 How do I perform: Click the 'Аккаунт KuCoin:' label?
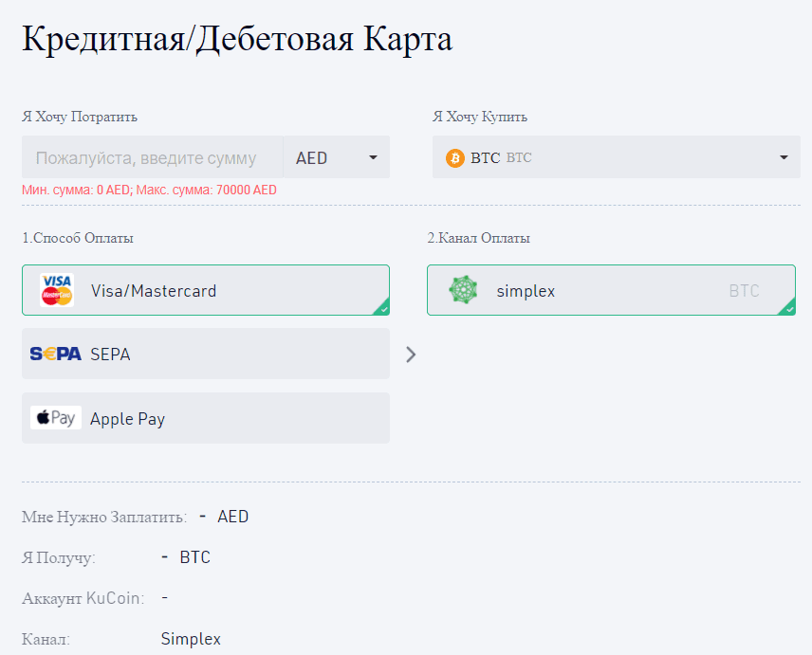[83, 599]
